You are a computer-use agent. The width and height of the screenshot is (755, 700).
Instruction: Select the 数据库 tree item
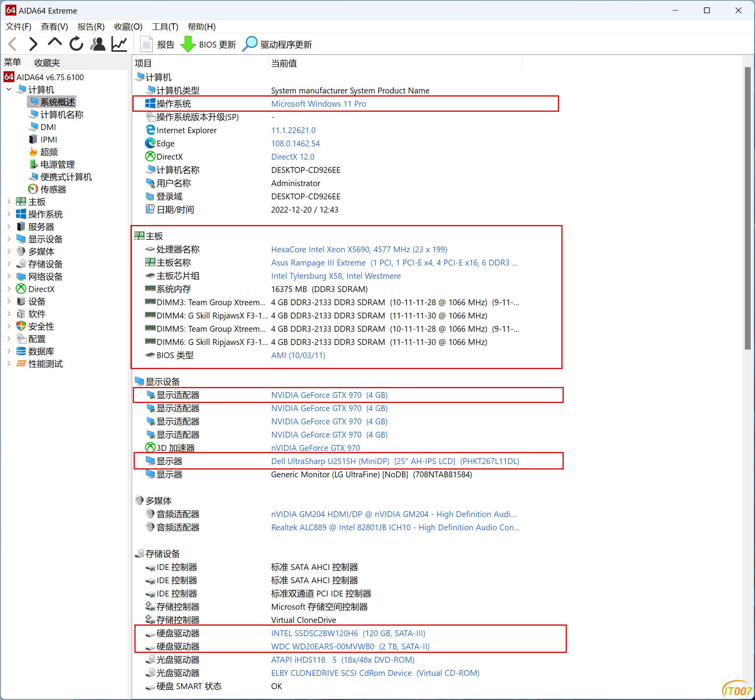(x=41, y=351)
